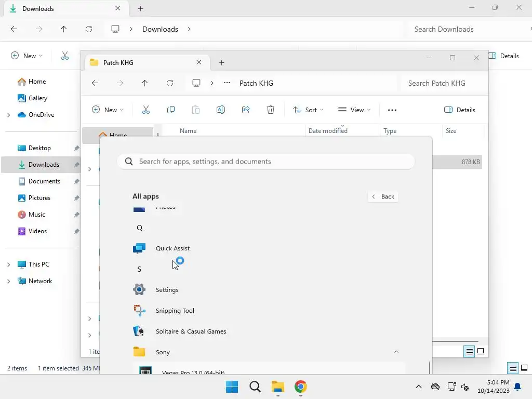Collapse the Sony folder in All apps
This screenshot has height=399, width=532.
tap(396, 352)
